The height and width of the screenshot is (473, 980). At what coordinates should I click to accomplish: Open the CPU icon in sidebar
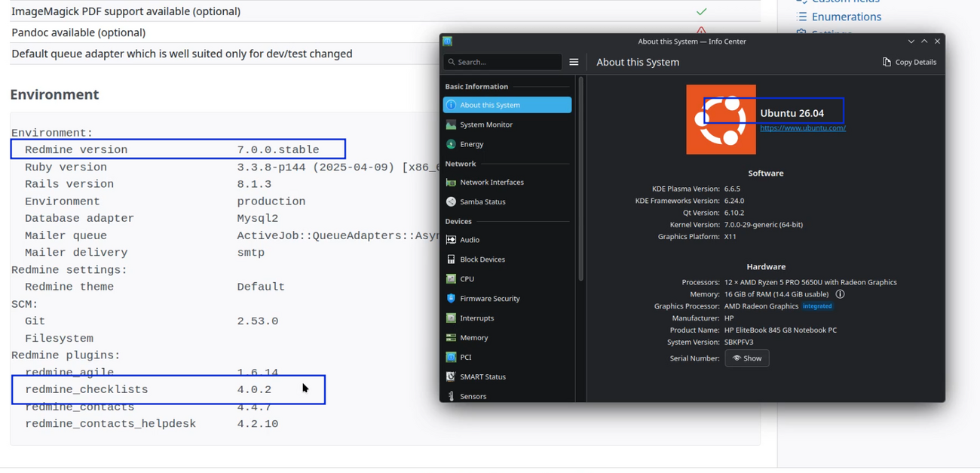pyautogui.click(x=451, y=279)
